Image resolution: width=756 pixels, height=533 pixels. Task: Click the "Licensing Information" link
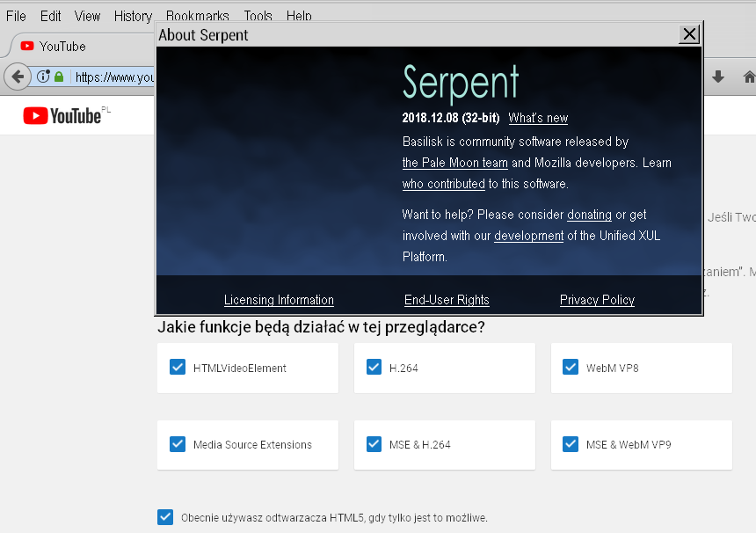coord(279,300)
